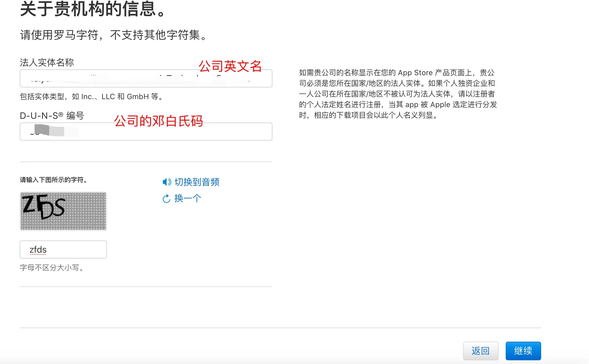Click the speaker audio icon
Viewport: 589px width, 364px height.
[167, 182]
